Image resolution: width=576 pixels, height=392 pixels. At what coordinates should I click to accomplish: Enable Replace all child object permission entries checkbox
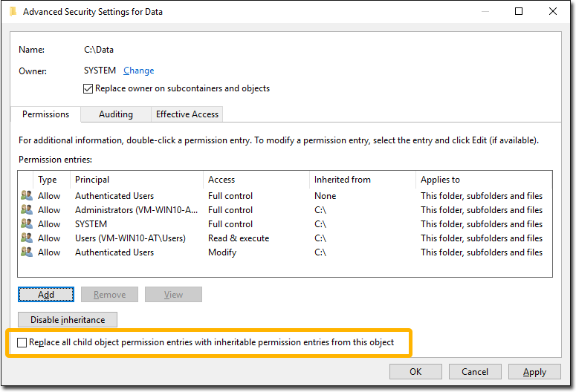(x=22, y=342)
